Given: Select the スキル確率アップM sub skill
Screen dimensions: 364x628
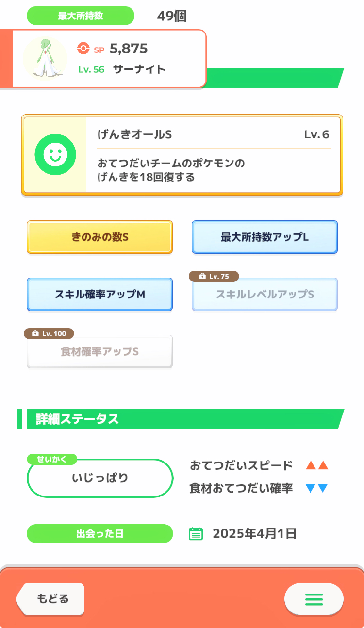Looking at the screenshot, I should click(x=99, y=294).
